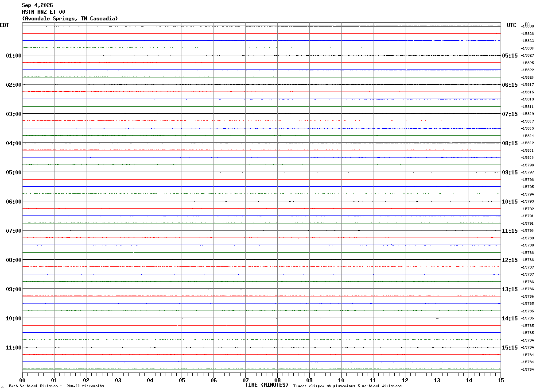Select the 12:15 UTC row label
536x392 pixels.
[x=509, y=260]
